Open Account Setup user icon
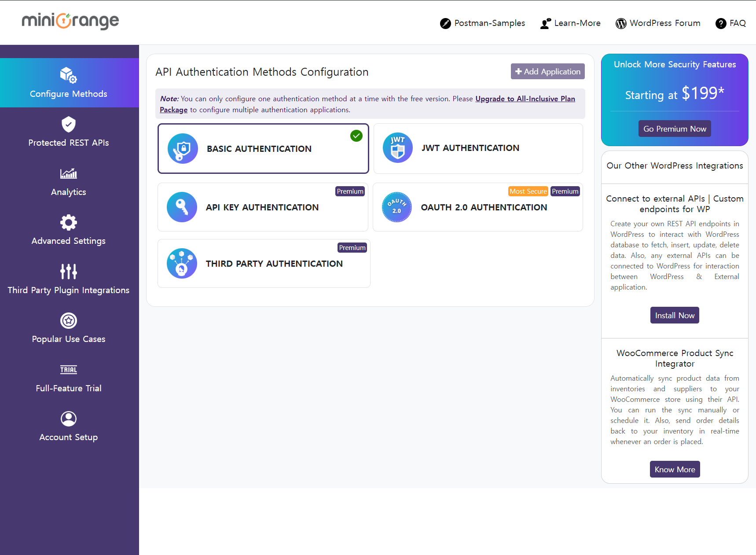This screenshot has width=756, height=555. click(68, 419)
